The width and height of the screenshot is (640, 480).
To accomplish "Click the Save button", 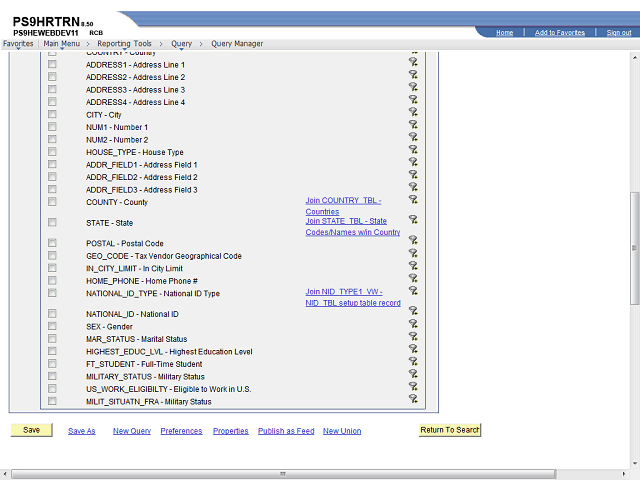I will point(31,430).
